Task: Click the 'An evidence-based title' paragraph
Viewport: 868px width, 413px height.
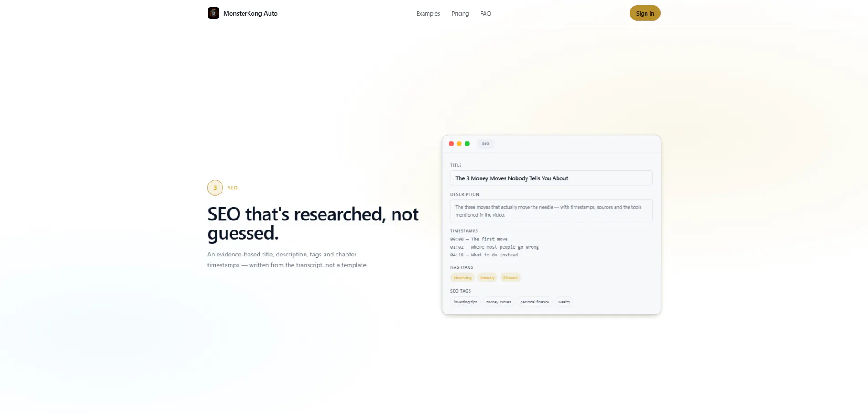Action: pos(288,260)
